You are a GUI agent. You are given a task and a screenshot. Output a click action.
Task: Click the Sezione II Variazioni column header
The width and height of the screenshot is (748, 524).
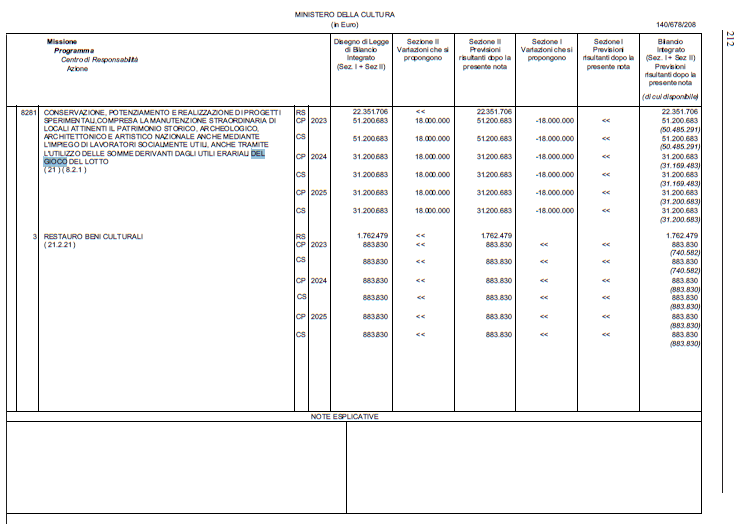coord(423,50)
